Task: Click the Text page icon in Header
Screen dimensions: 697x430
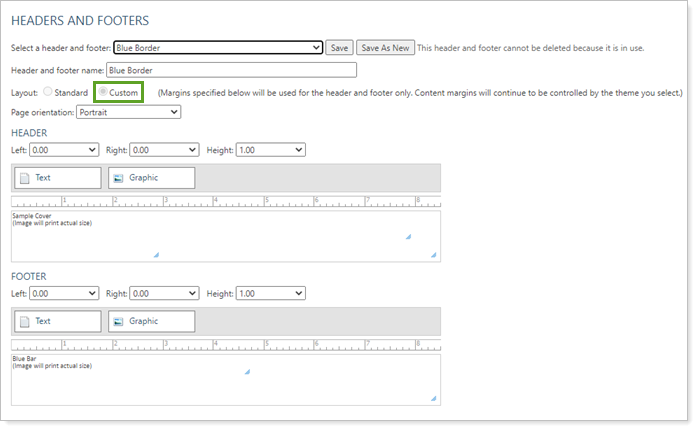Action: click(26, 178)
